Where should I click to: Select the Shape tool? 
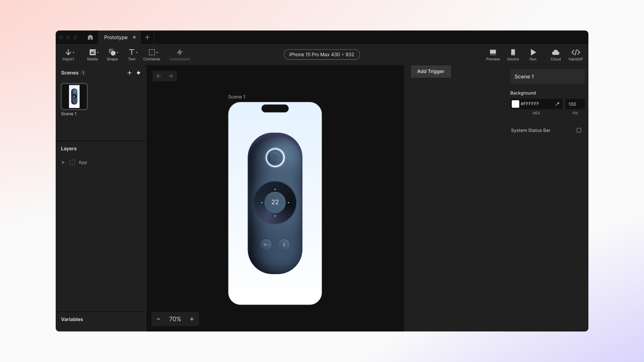tap(112, 54)
